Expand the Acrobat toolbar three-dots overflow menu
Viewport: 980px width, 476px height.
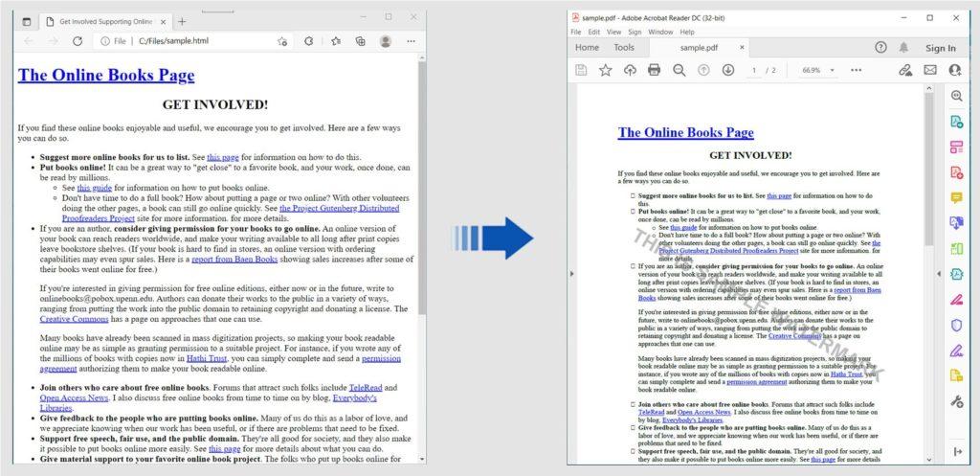(856, 70)
